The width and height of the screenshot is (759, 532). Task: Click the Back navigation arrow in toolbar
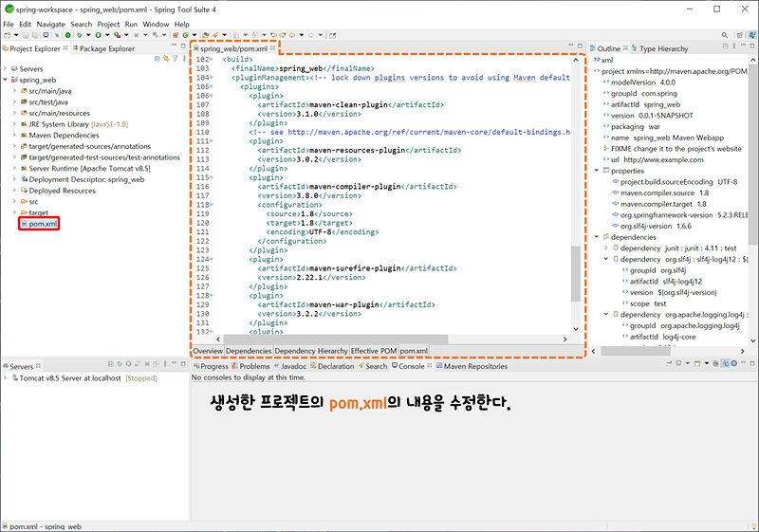pos(292,35)
